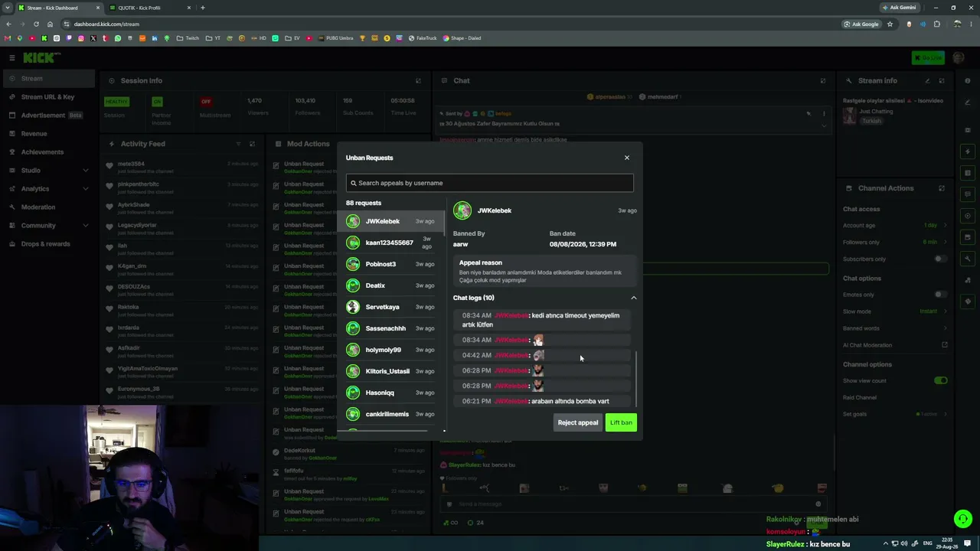
Task: Open AI Chat Moderation external link
Action: tap(945, 345)
